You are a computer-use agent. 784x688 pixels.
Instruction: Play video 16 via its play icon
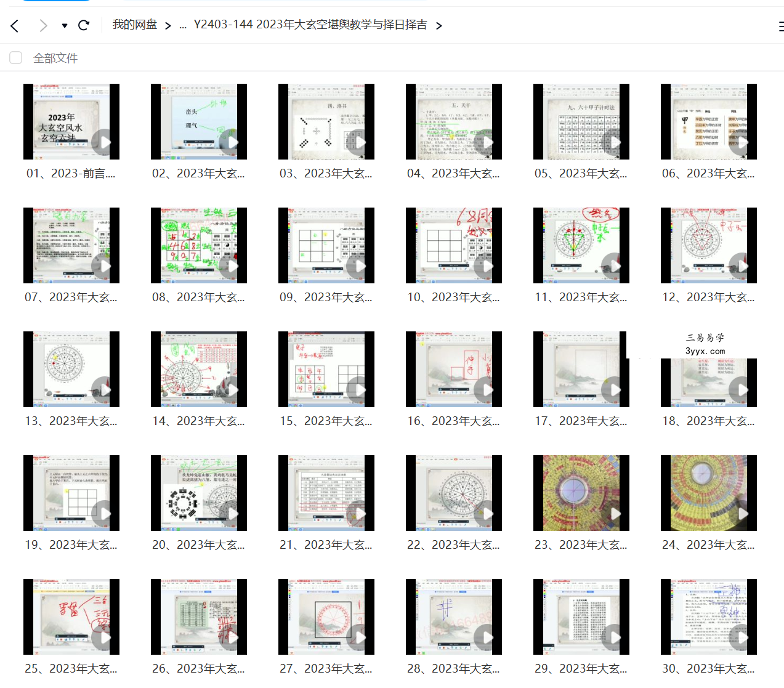pos(487,390)
